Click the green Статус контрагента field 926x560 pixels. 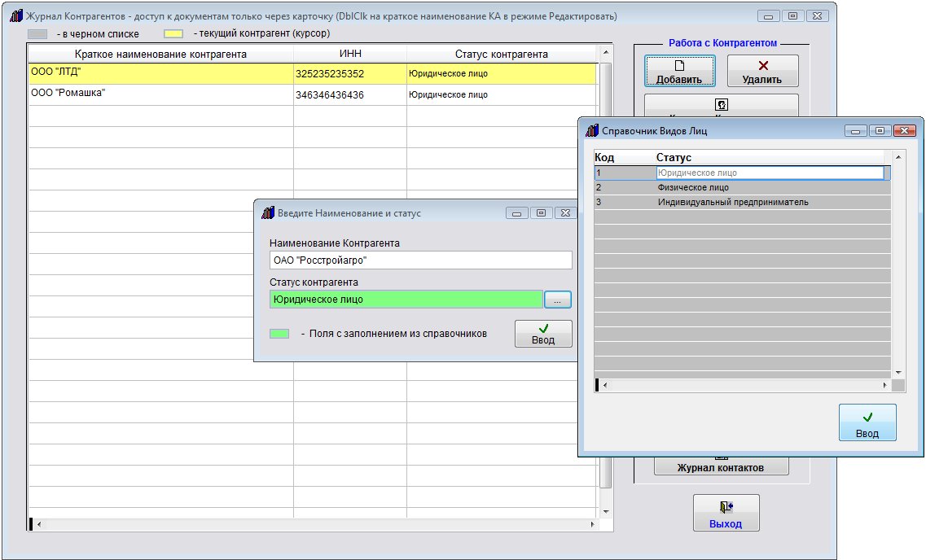(x=406, y=300)
